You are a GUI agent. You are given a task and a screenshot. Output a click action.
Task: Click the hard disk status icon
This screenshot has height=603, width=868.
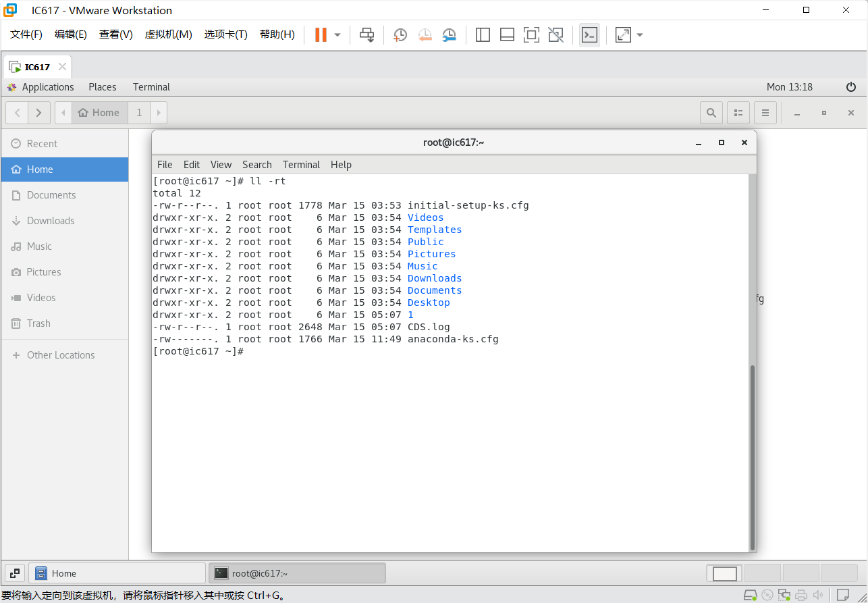click(x=750, y=595)
